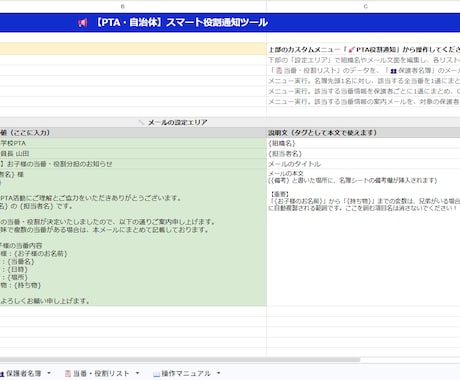Select the 学校PTA value cell
Viewport: 460px width, 380px height.
pyautogui.click(x=133, y=143)
